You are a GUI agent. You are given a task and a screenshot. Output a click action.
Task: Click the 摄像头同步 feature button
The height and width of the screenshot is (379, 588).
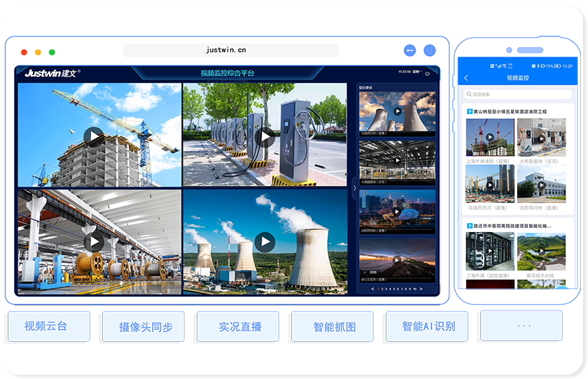point(143,327)
